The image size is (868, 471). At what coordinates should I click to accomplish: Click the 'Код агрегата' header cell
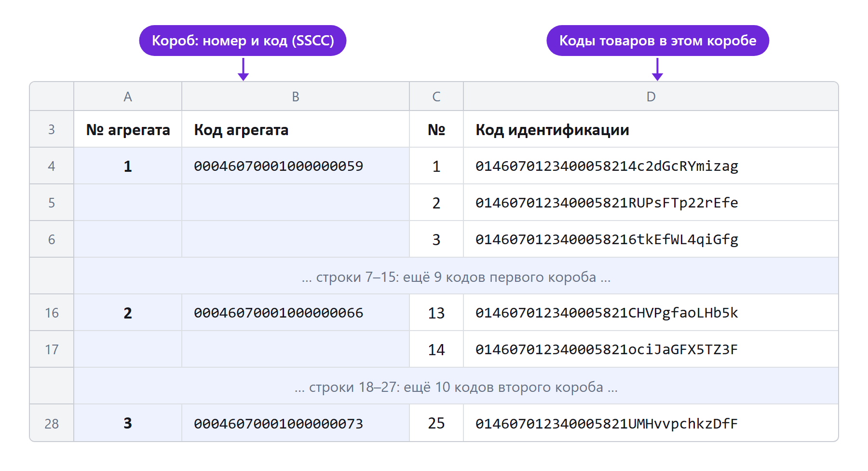tap(296, 129)
